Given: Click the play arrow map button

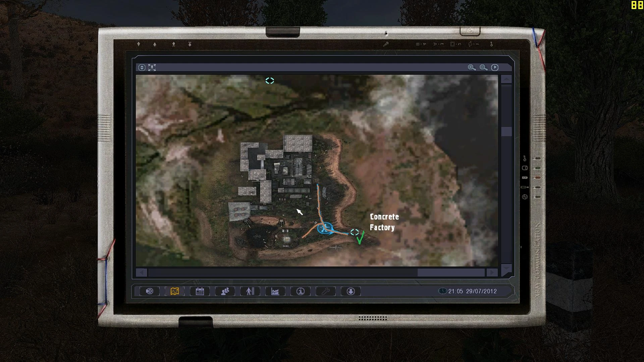Looking at the screenshot, I should tap(495, 68).
